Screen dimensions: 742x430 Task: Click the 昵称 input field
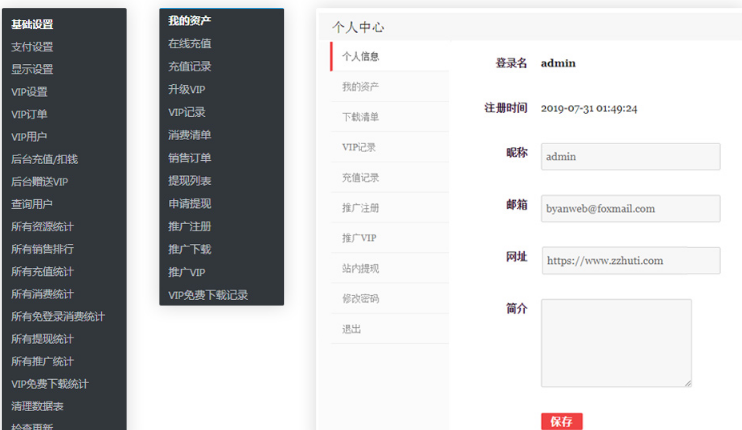coord(630,157)
